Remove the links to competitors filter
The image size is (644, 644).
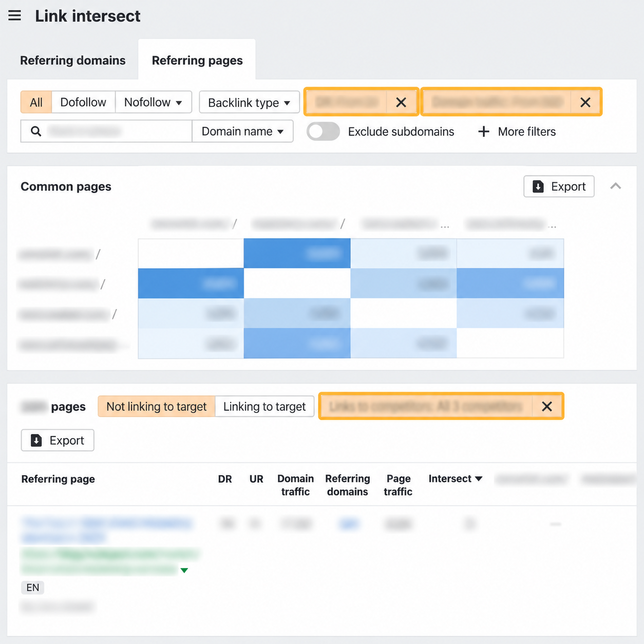547,406
